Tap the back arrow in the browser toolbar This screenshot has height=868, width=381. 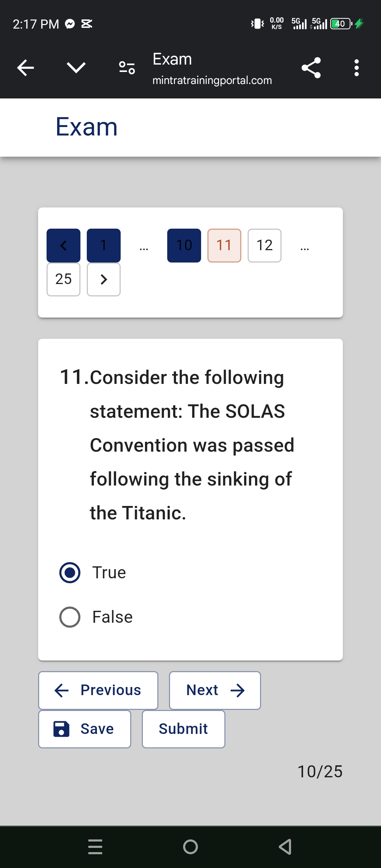(25, 68)
